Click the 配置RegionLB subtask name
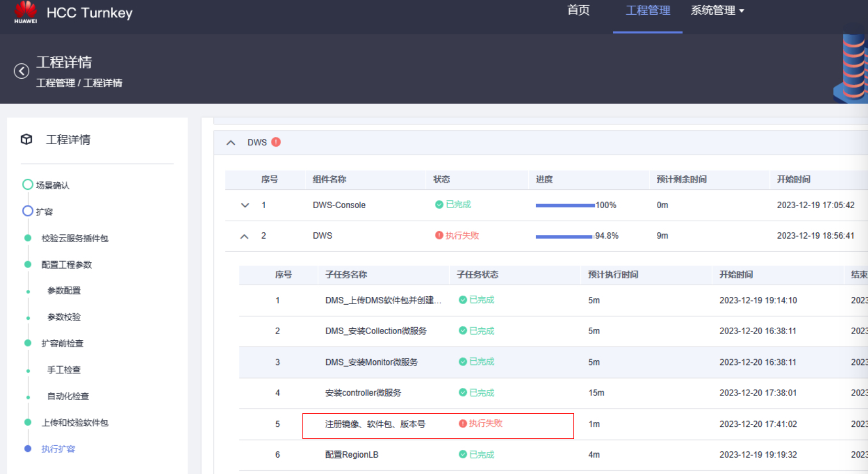This screenshot has height=474, width=868. coord(352,455)
